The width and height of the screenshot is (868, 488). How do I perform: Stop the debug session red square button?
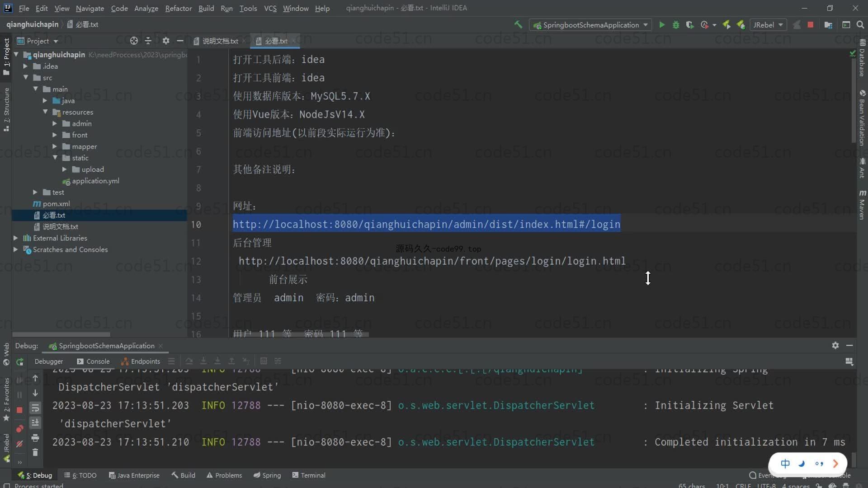point(19,410)
